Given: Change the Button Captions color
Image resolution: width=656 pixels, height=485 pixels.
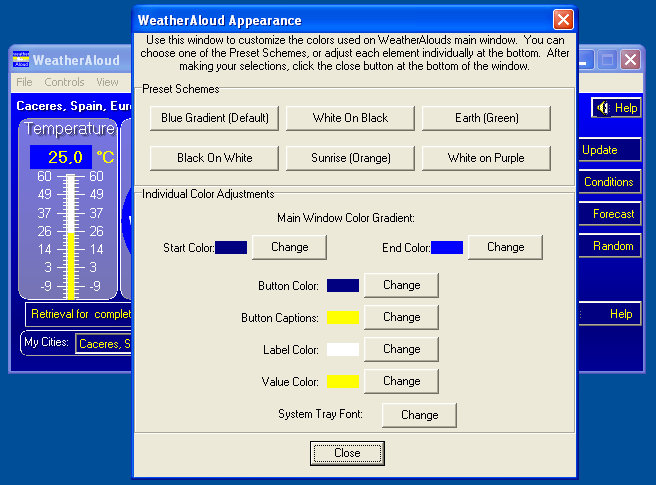Looking at the screenshot, I should click(402, 317).
